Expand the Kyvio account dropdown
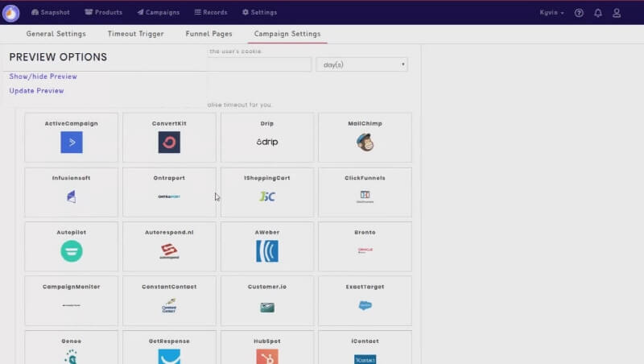This screenshot has height=364, width=644. tap(551, 12)
